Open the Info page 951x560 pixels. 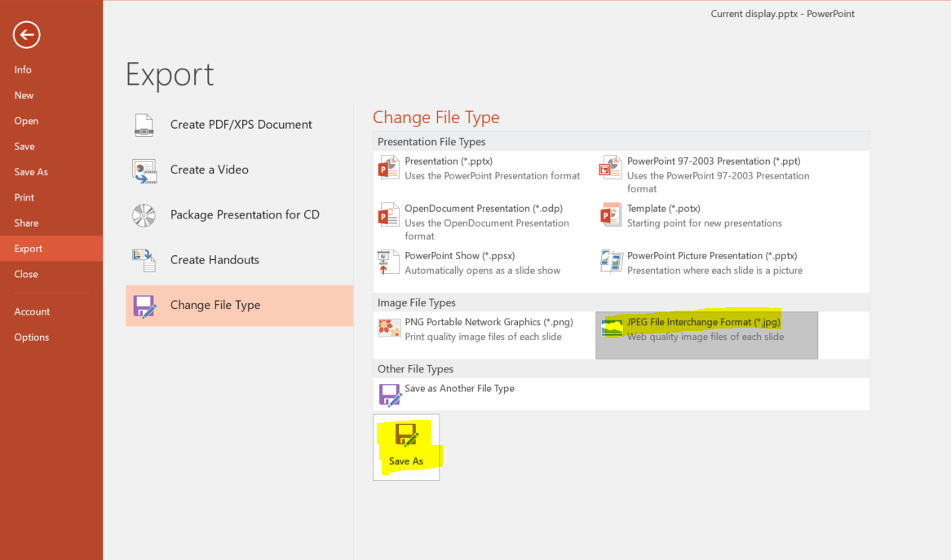(x=51, y=70)
